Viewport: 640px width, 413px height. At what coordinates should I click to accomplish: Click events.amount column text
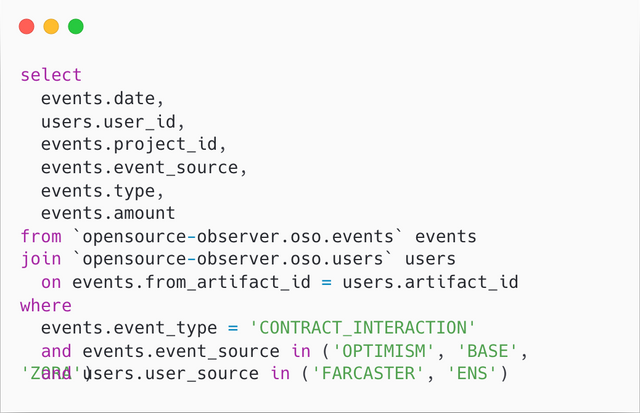(x=108, y=213)
